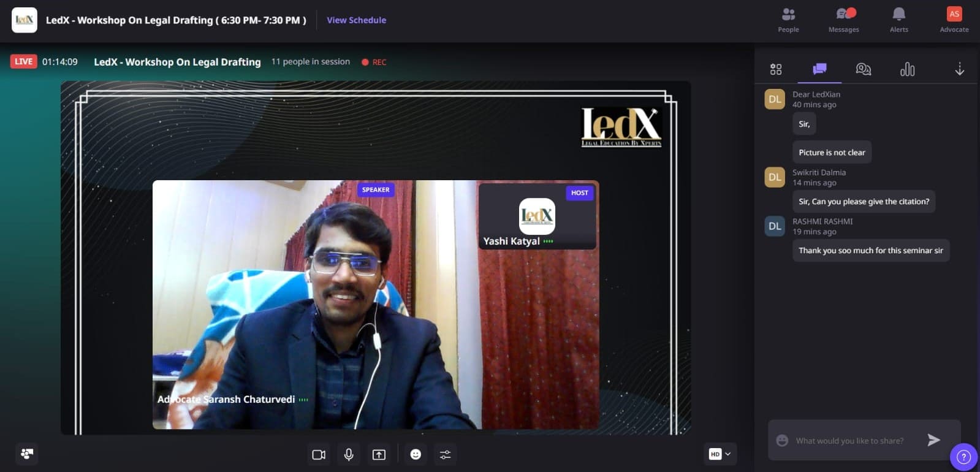
Task: Toggle the microphone mute
Action: (349, 454)
